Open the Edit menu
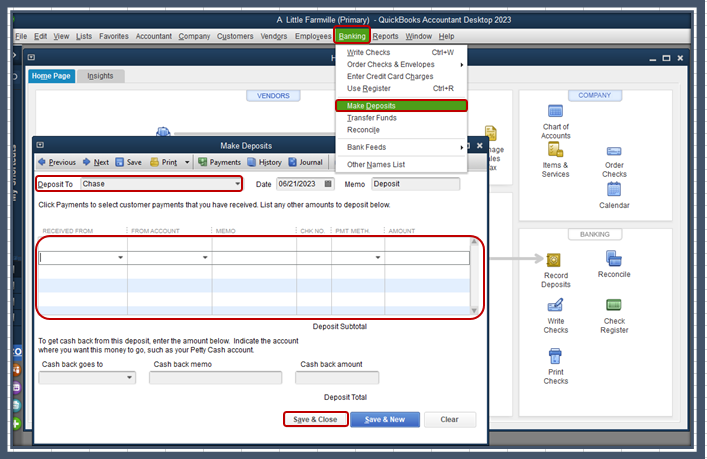The height and width of the screenshot is (459, 707). tap(40, 36)
